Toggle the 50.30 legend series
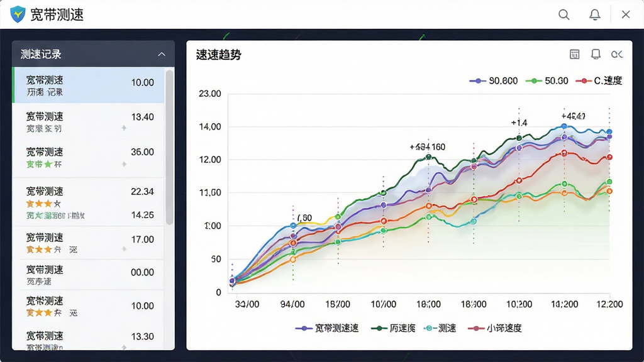The image size is (644, 362). (547, 81)
